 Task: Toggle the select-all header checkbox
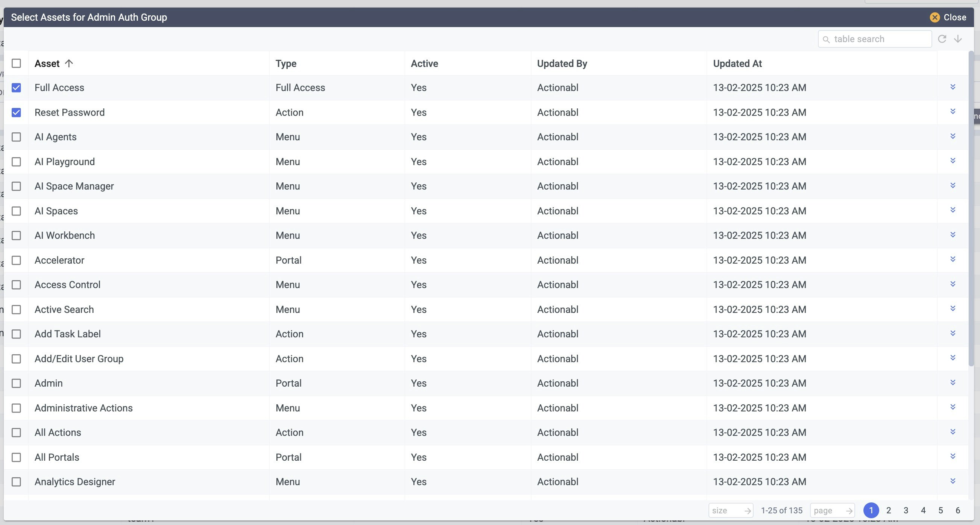tap(17, 63)
